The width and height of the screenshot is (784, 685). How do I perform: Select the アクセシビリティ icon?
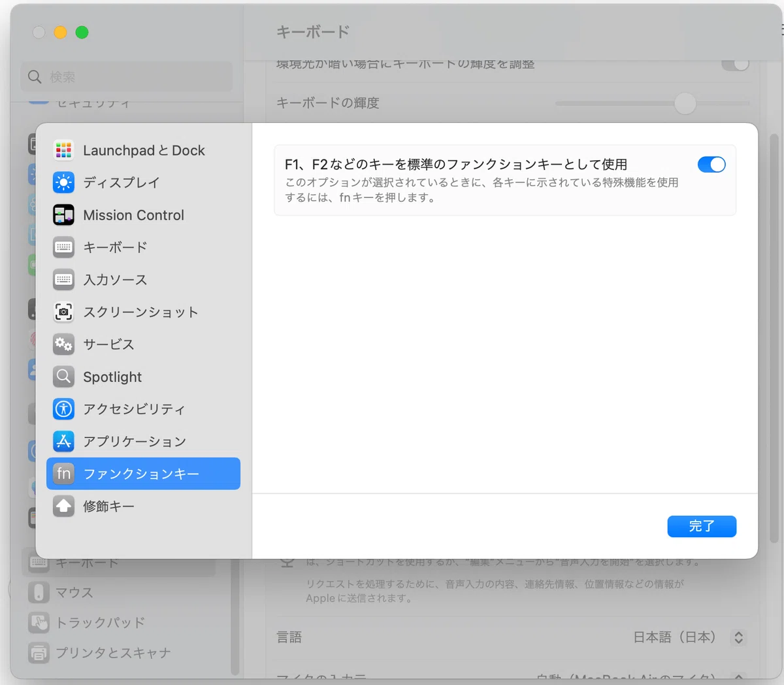point(63,409)
